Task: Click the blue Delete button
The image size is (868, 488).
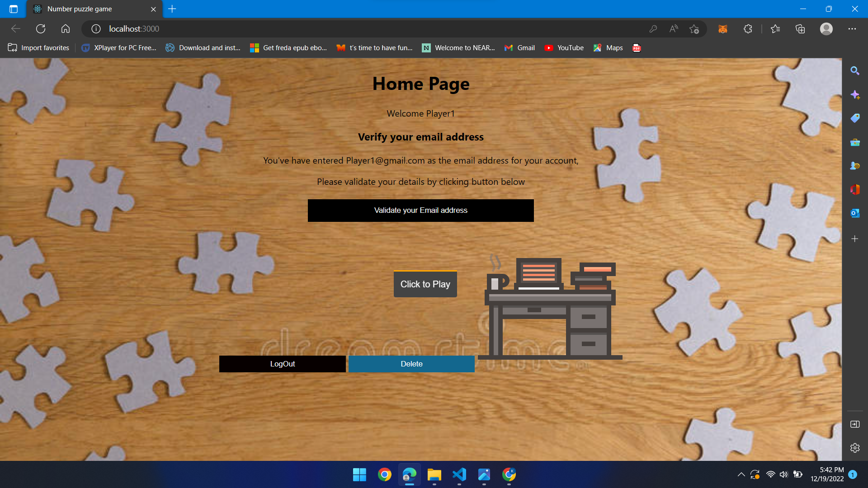Action: [411, 364]
